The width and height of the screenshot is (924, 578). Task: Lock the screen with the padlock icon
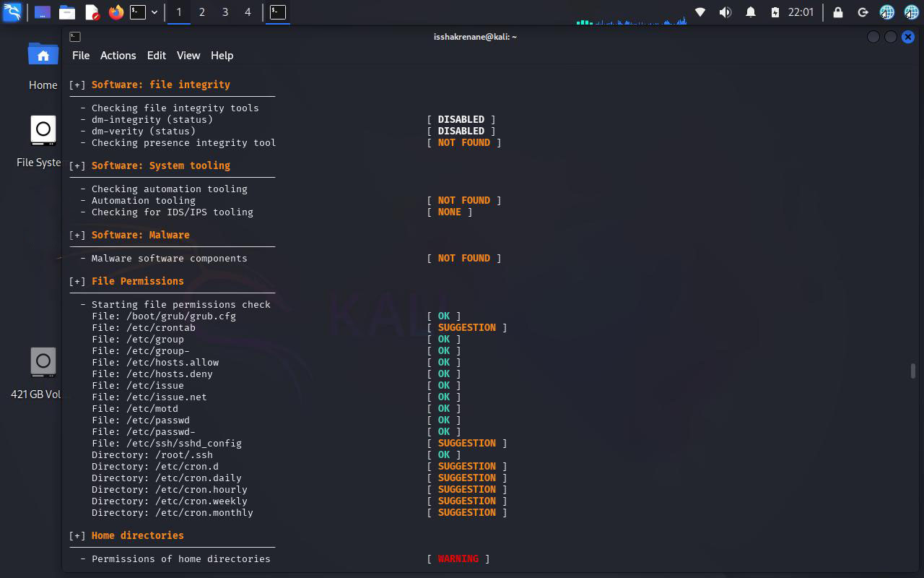click(x=837, y=12)
